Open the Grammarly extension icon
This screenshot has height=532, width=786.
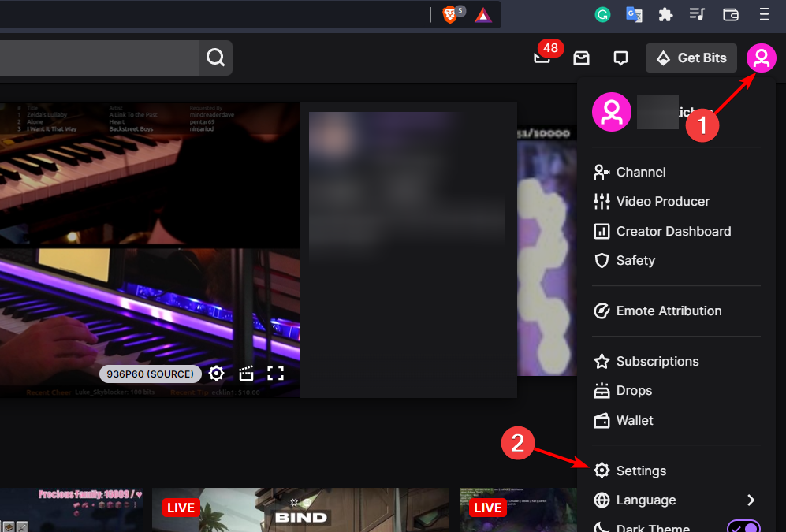(602, 15)
